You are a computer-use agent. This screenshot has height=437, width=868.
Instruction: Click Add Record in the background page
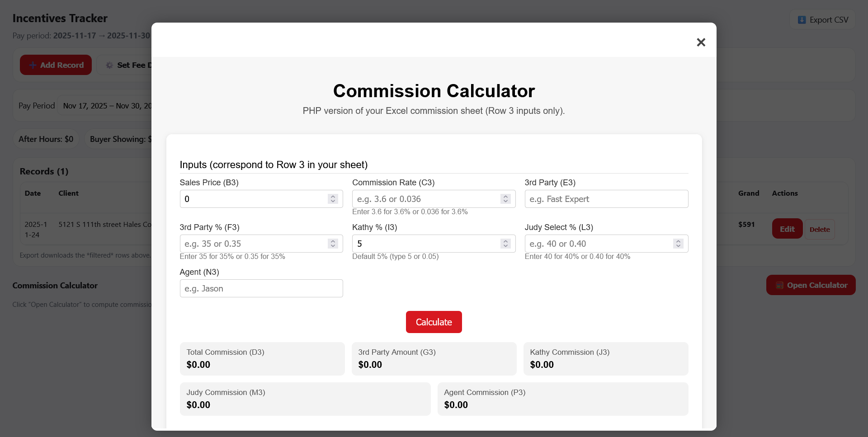pos(56,65)
